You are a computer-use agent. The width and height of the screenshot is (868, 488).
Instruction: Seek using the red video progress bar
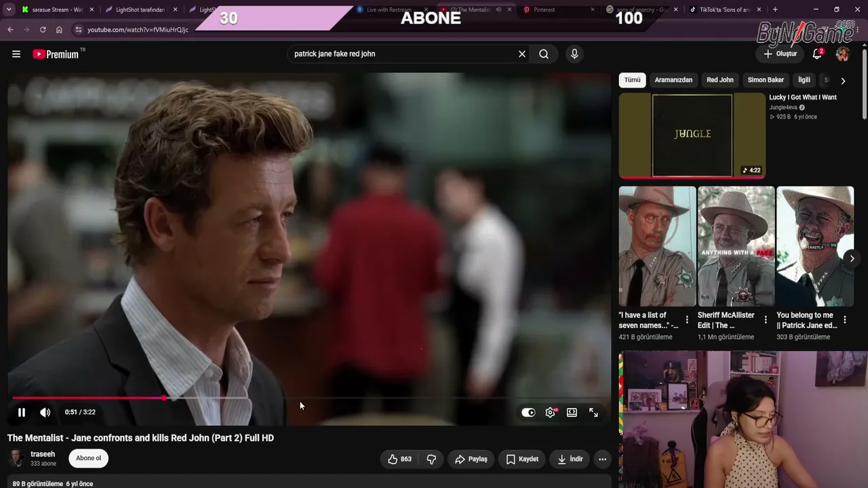click(x=309, y=398)
